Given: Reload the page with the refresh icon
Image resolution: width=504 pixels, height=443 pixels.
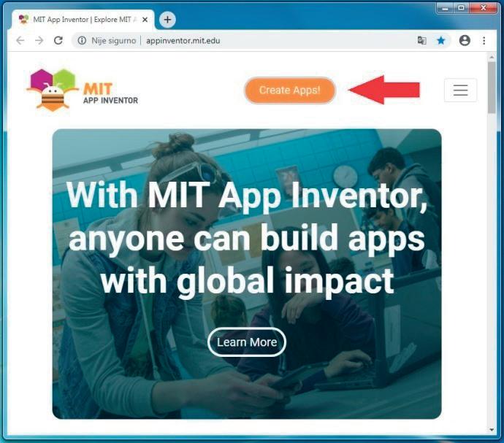Looking at the screenshot, I should (58, 40).
